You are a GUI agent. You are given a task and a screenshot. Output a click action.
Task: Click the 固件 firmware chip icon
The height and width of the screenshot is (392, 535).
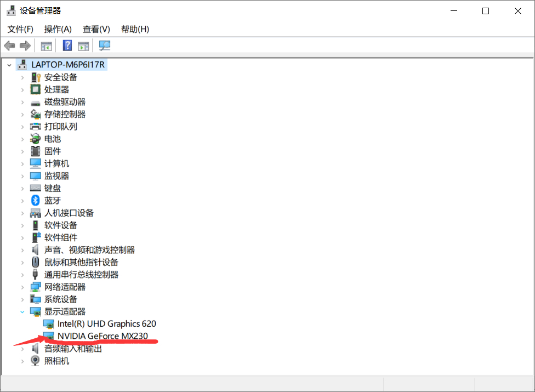tap(36, 151)
